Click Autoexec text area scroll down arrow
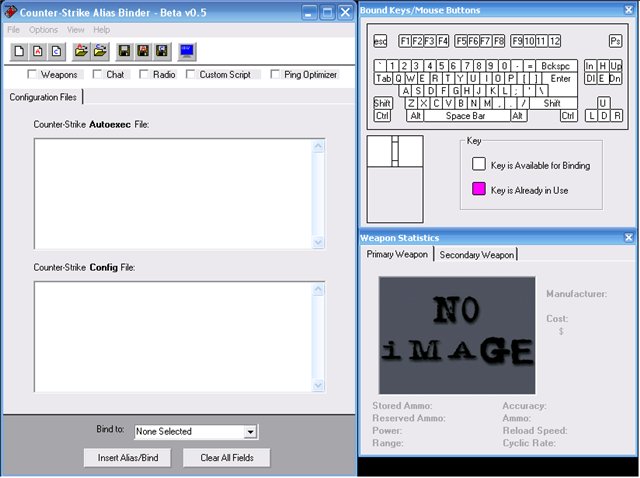This screenshot has width=640, height=478. (x=318, y=242)
